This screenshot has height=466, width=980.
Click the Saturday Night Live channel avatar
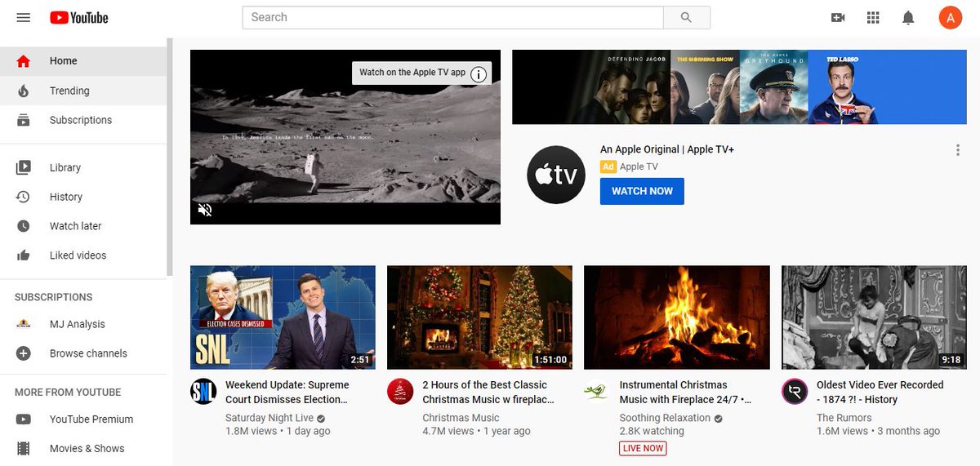pyautogui.click(x=203, y=392)
